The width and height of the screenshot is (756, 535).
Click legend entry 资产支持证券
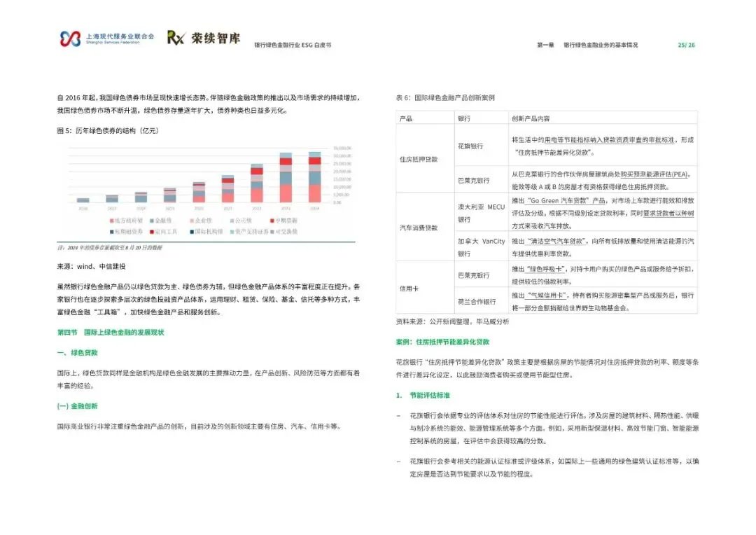click(x=249, y=232)
